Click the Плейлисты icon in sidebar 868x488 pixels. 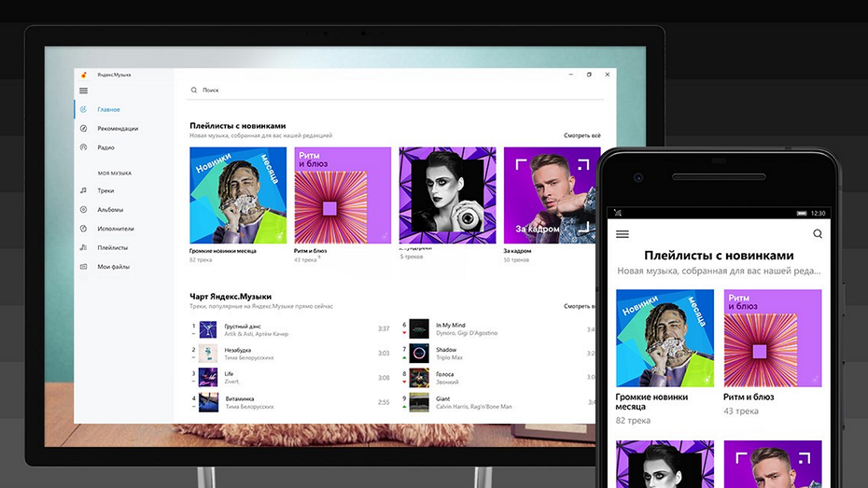[84, 247]
